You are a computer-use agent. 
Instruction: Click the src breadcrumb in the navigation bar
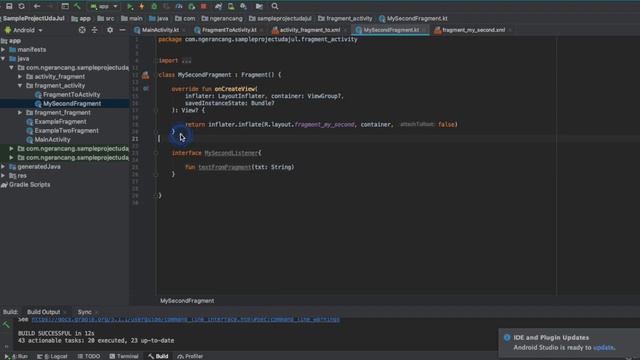point(106,18)
